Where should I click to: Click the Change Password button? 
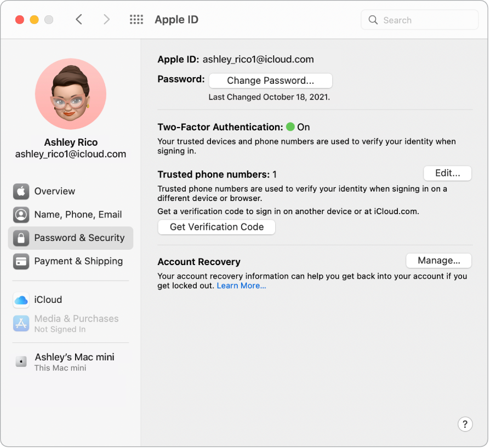point(270,81)
